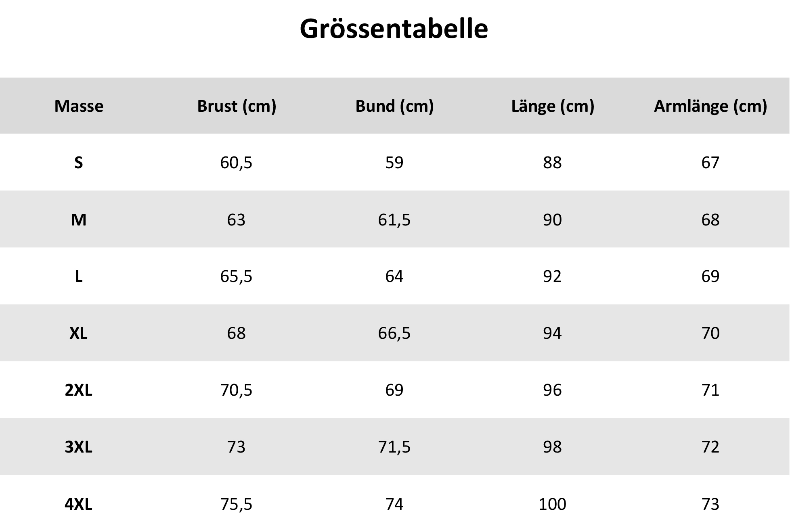Viewport: 790px width, 532px height.
Task: Click the Länge (cm) column header
Action: [x=553, y=106]
